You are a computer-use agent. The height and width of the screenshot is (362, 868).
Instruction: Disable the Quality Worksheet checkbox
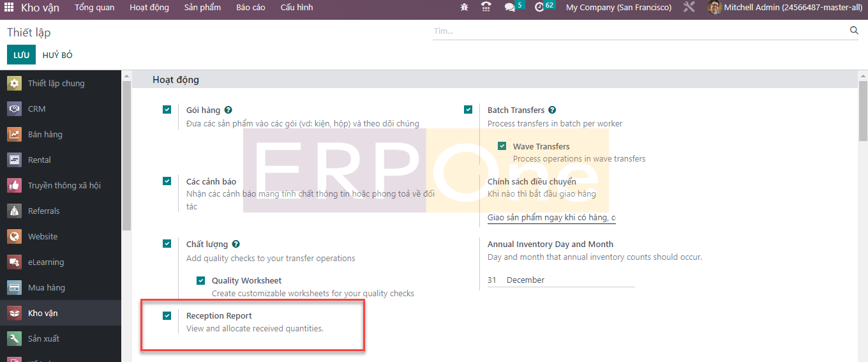click(x=200, y=280)
